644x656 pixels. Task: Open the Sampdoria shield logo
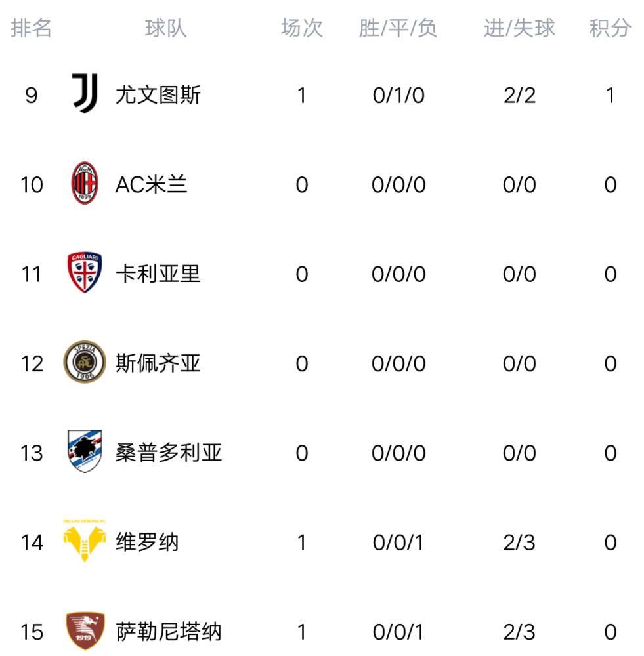coord(85,451)
